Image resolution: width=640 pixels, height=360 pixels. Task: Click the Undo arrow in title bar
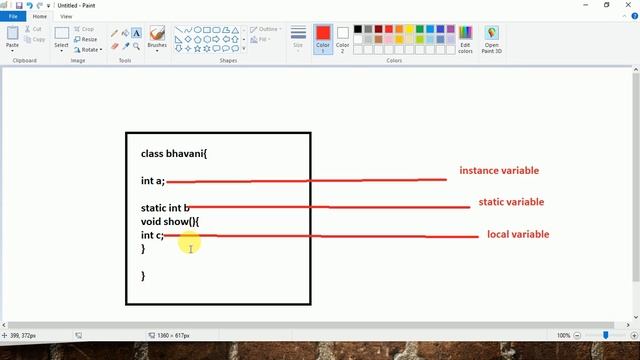29,5
